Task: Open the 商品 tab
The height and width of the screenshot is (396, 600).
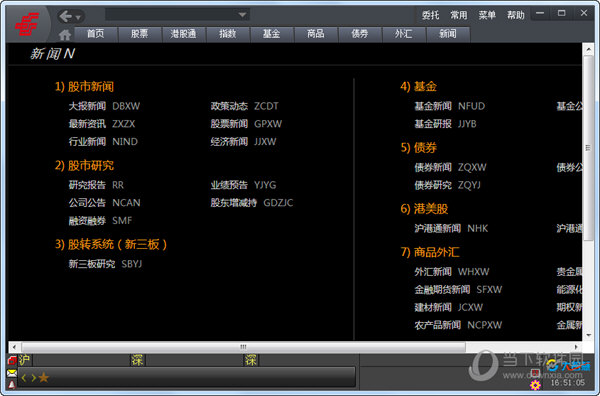Action: click(315, 34)
